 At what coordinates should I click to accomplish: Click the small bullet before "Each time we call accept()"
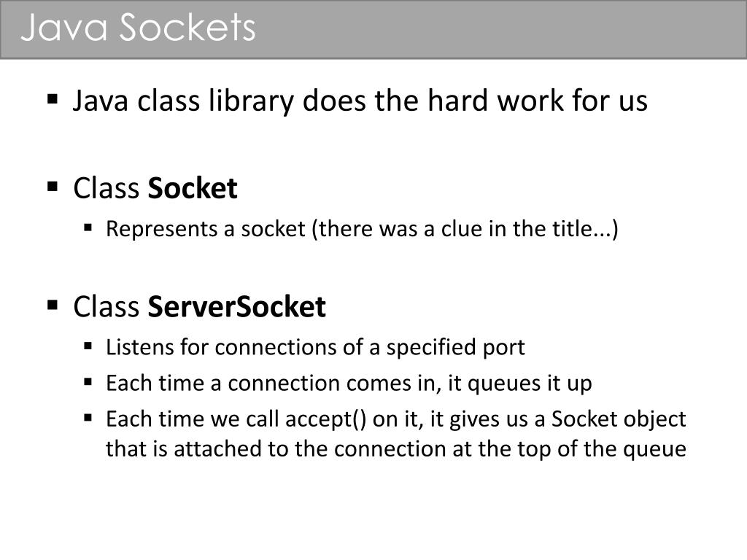pos(89,418)
